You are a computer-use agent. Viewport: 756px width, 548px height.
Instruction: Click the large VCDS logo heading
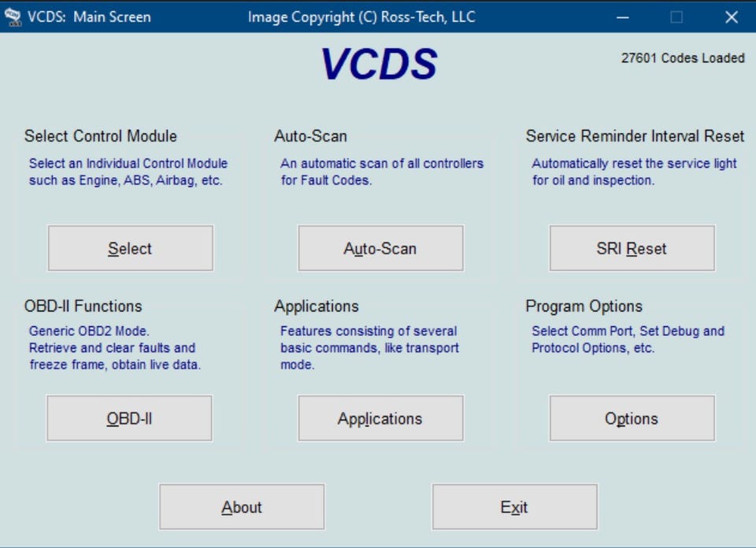pos(379,65)
